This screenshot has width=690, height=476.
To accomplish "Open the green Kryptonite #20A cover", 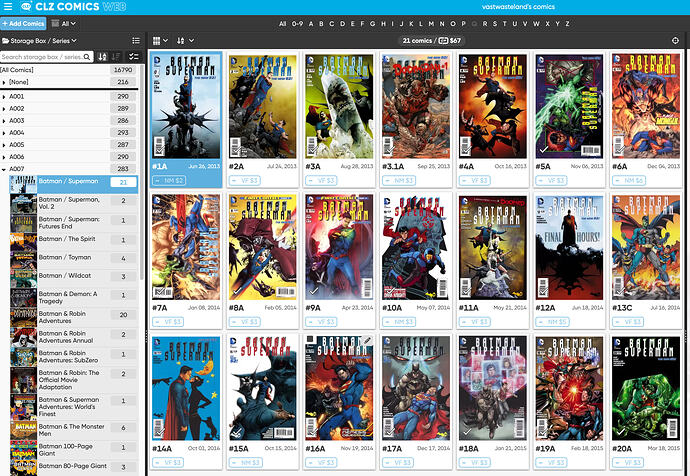I will click(x=646, y=388).
